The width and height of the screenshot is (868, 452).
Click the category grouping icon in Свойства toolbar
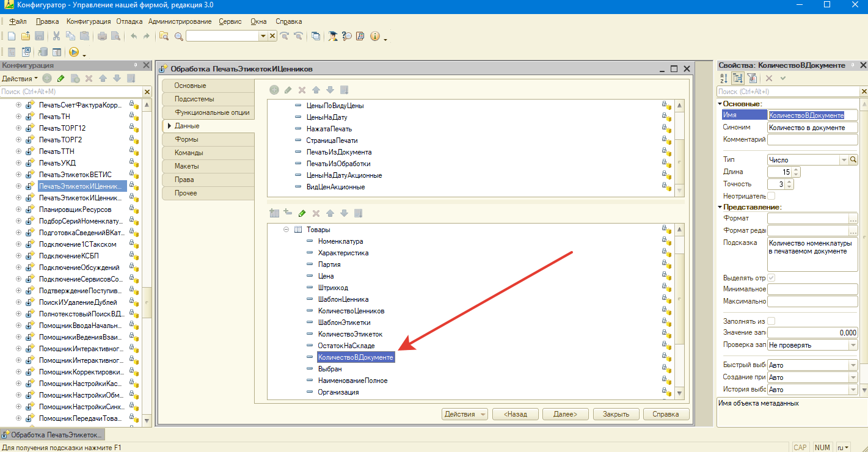point(738,78)
